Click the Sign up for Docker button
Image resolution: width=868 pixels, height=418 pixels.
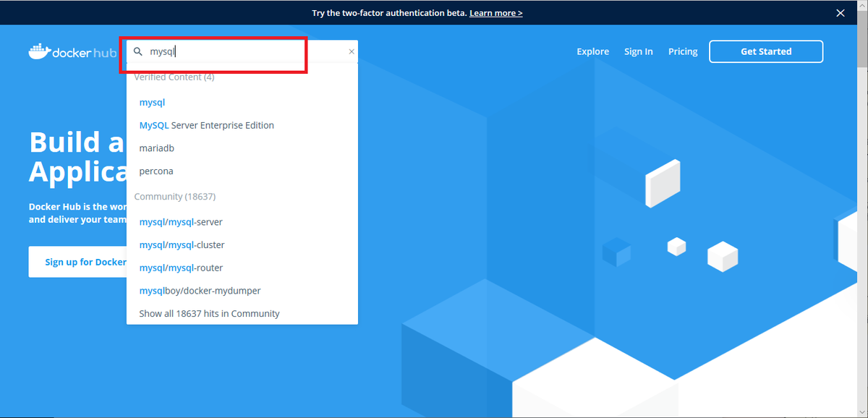coord(78,262)
